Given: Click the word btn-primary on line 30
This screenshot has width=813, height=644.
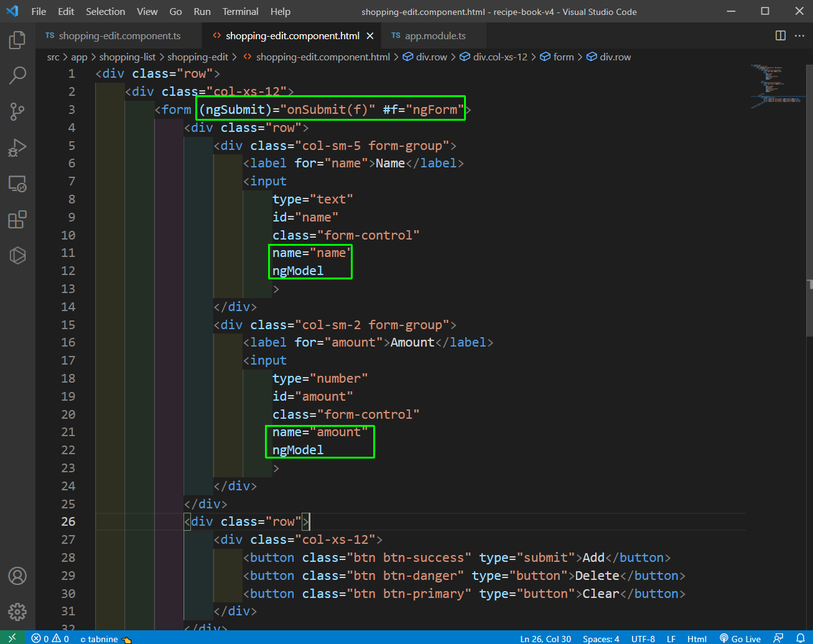Looking at the screenshot, I should coord(424,594).
